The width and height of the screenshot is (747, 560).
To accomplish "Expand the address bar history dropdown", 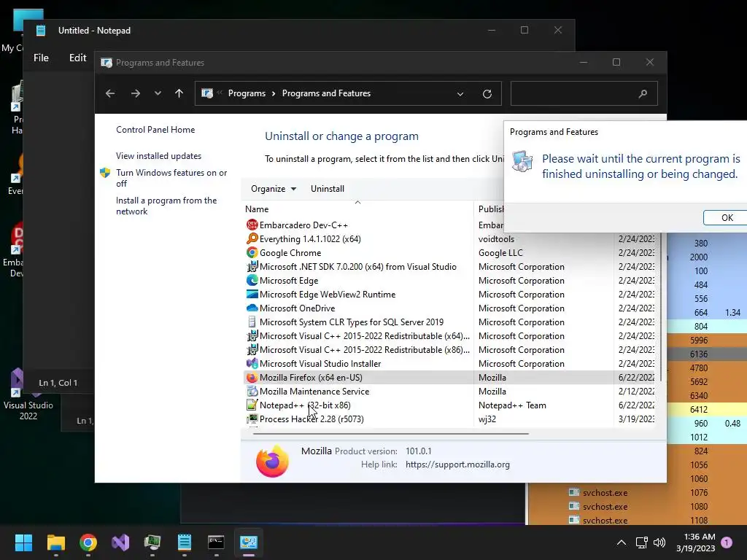I will tap(460, 94).
